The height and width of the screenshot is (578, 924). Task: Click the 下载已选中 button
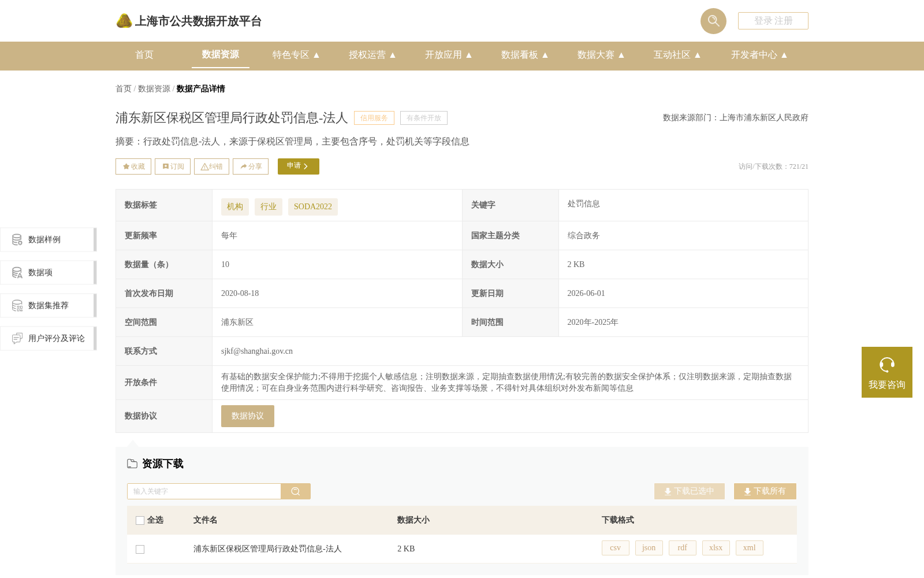tap(690, 491)
